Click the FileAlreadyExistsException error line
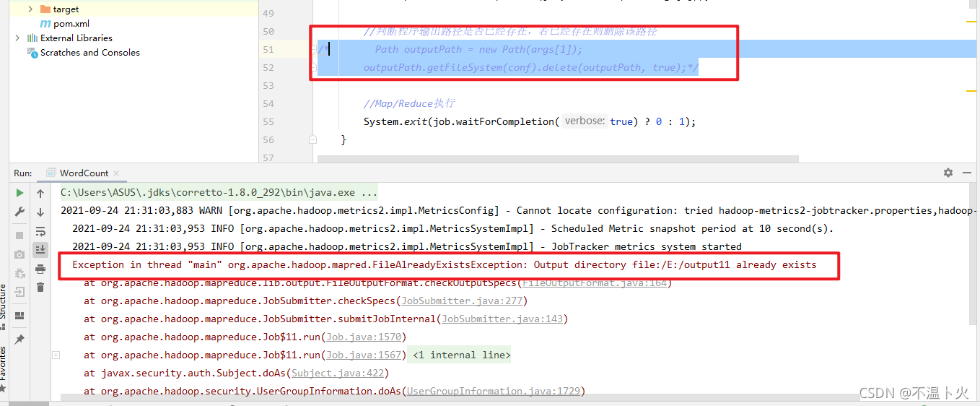The image size is (980, 406). click(445, 264)
